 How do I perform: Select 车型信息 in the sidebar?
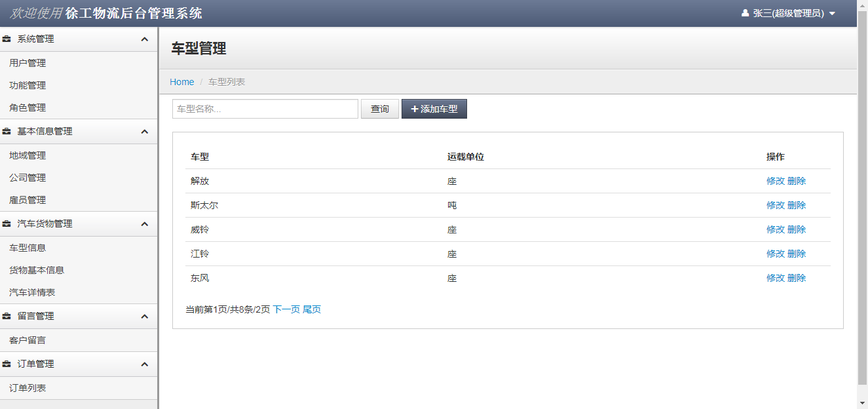point(28,248)
